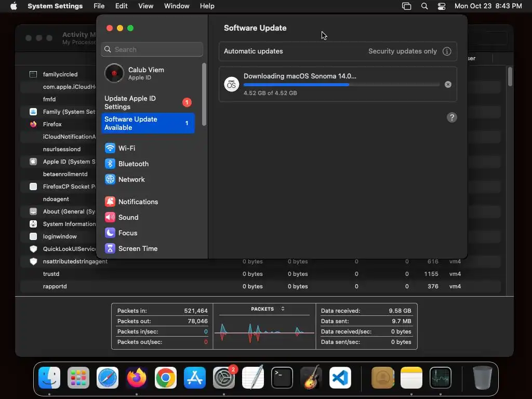532x399 pixels.
Task: Open Wi-Fi settings in sidebar
Action: click(120, 148)
